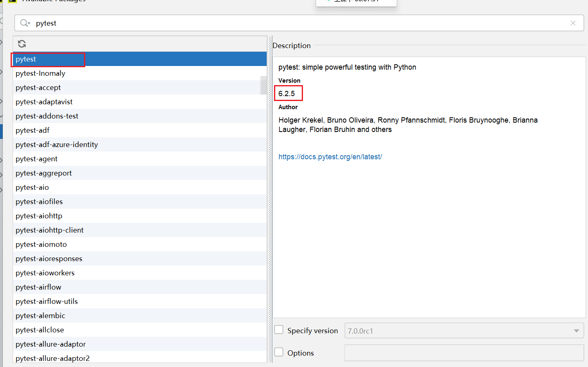Open search history via magnifier icon

(25, 23)
